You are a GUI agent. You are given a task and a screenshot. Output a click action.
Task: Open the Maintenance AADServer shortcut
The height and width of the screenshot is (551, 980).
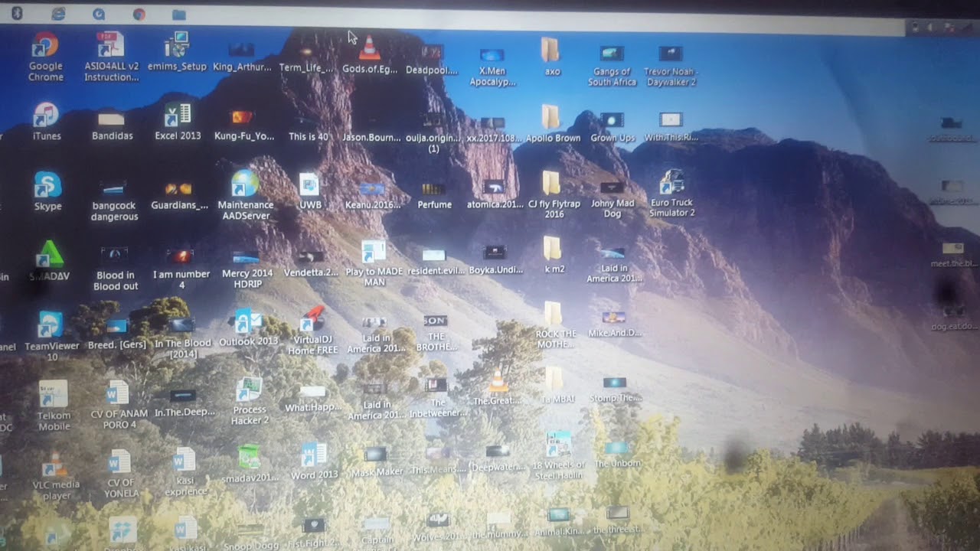tap(245, 195)
